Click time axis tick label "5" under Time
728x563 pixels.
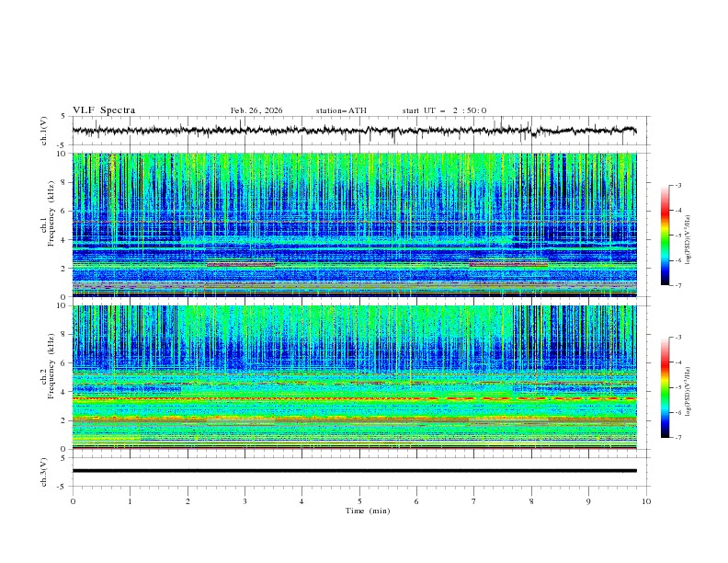click(x=359, y=501)
